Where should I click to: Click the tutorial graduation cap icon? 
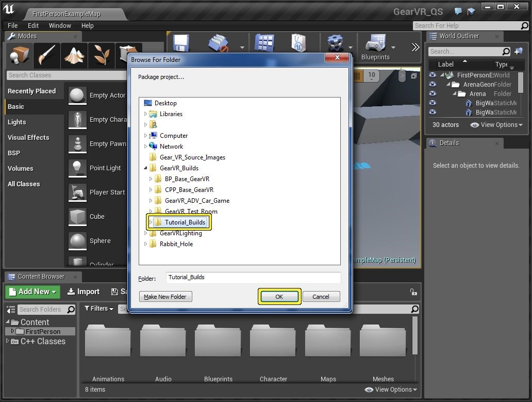471,11
